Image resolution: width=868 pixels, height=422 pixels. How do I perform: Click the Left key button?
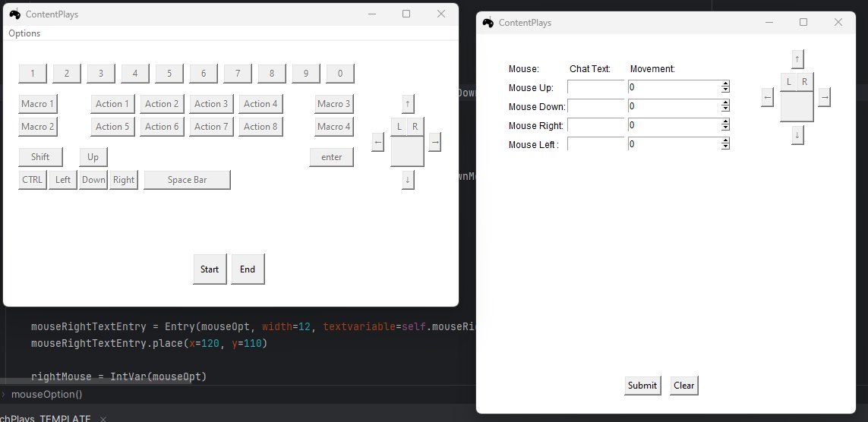pyautogui.click(x=63, y=180)
